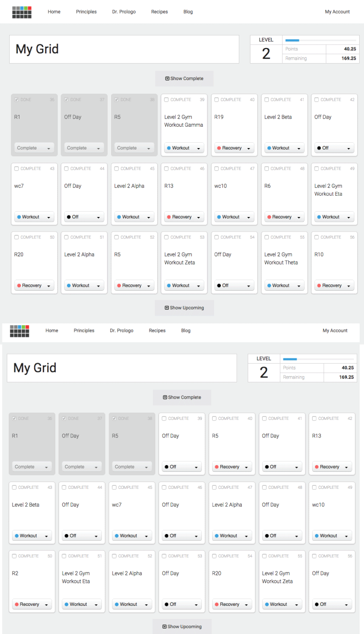Open Workout dropdown on Level 2 Gym Workout Gamma
Viewport: 364px width, 634px height.
click(184, 148)
